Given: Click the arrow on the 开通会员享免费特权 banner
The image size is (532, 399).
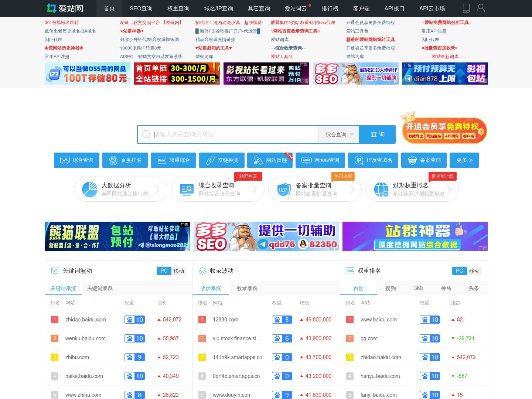Looking at the screenshot, I should pyautogui.click(x=481, y=131).
